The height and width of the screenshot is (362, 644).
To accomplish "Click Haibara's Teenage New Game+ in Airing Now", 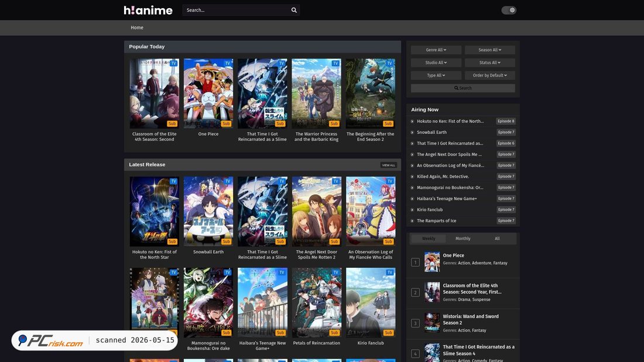I will click(447, 199).
